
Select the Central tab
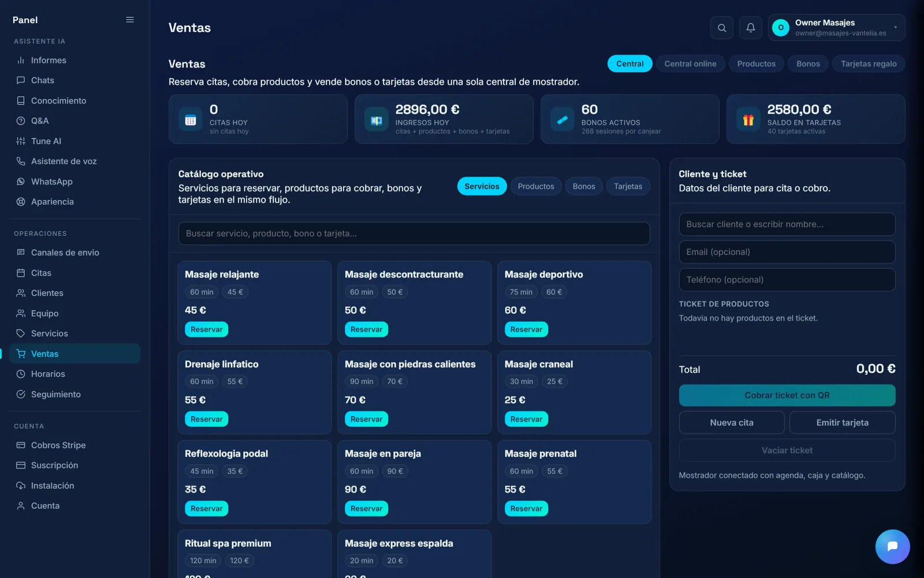click(x=629, y=64)
